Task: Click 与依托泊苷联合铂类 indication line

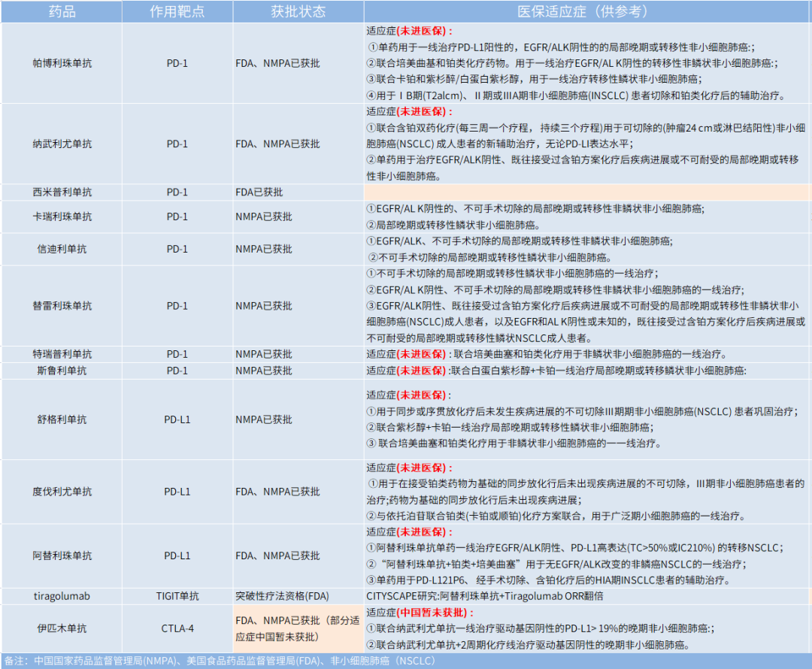Action: click(x=557, y=516)
